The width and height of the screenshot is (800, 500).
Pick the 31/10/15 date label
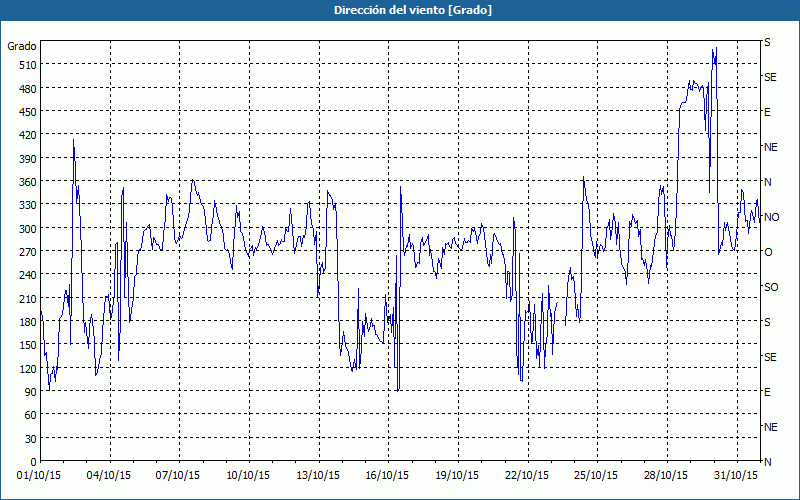(x=736, y=476)
